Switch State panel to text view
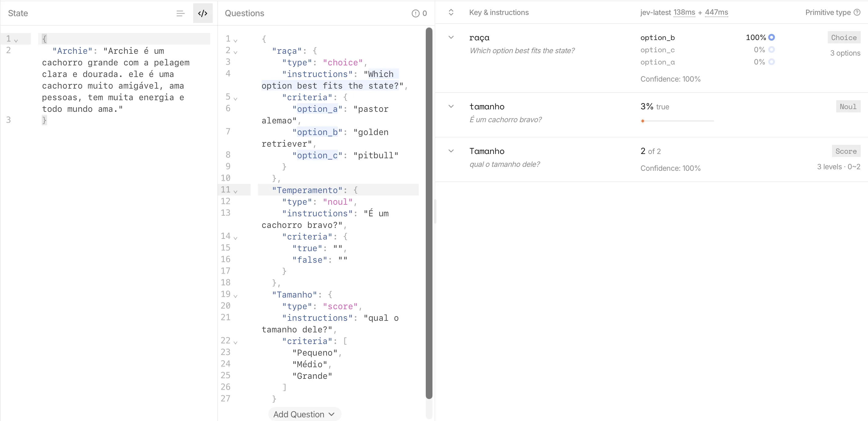Screen dimensions: 868x421 click(181, 13)
